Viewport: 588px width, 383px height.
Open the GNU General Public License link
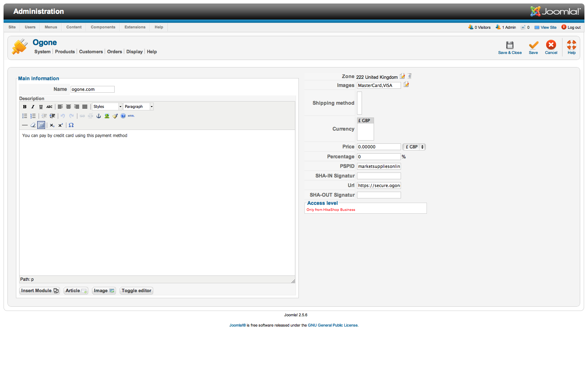coord(333,325)
